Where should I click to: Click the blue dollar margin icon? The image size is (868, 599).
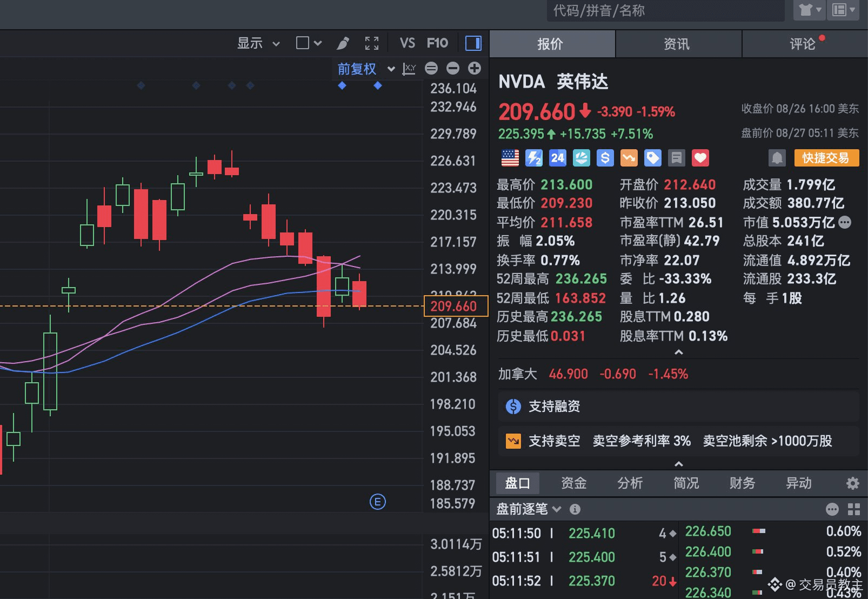(605, 158)
